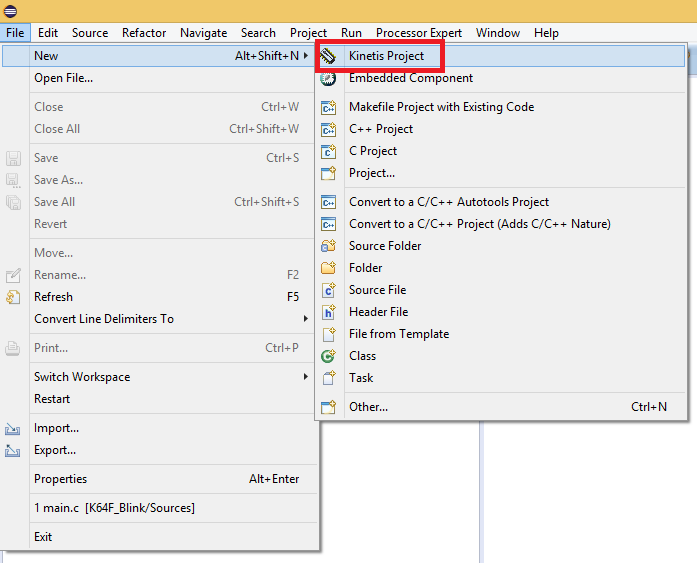The image size is (697, 563).
Task: Click the Import icon
Action: pyautogui.click(x=13, y=428)
